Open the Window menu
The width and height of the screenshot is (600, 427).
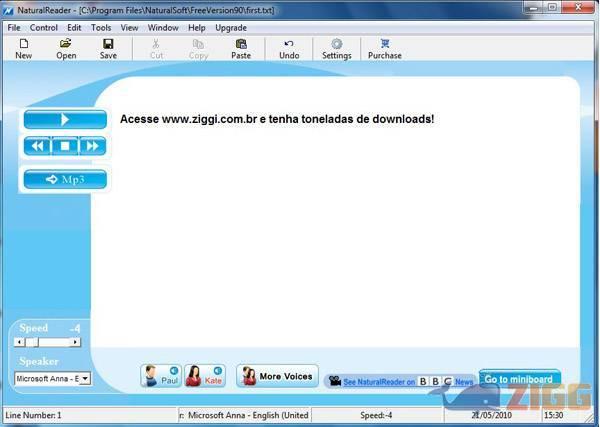click(x=163, y=28)
